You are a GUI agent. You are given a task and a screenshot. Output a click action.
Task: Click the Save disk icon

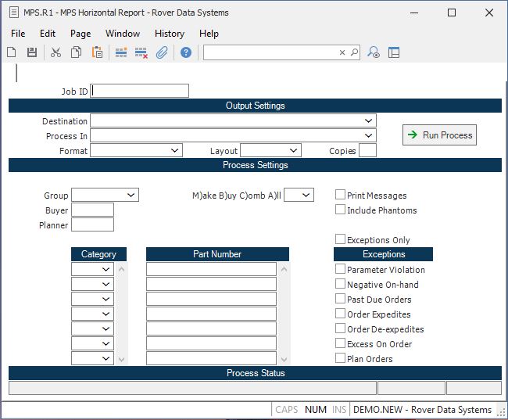tap(32, 52)
